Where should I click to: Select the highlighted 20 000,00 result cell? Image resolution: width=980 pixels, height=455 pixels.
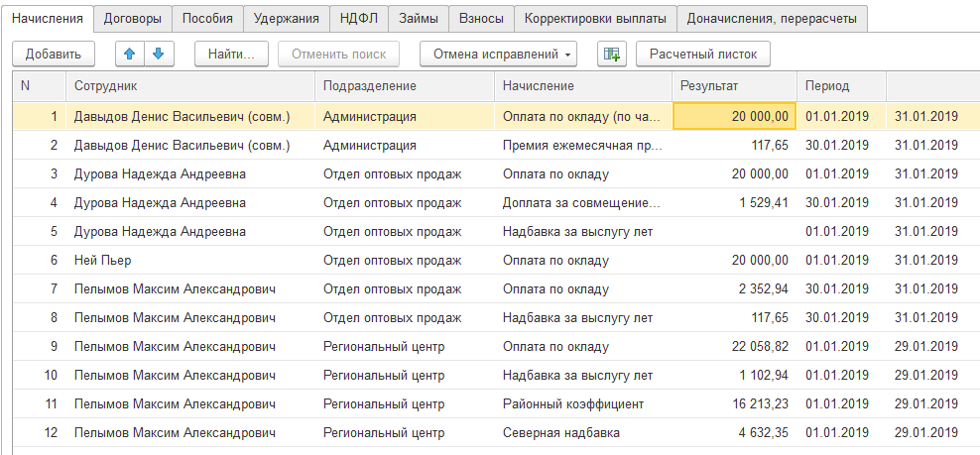733,117
